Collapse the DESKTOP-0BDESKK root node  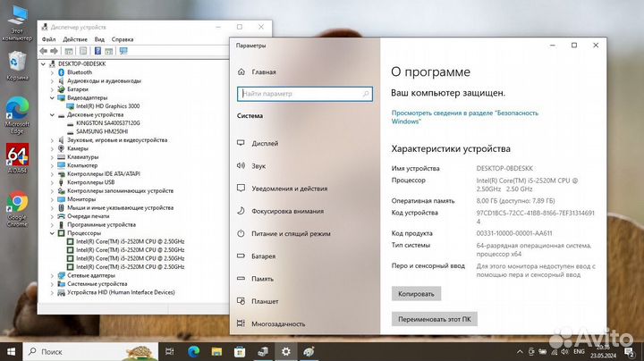(43, 64)
